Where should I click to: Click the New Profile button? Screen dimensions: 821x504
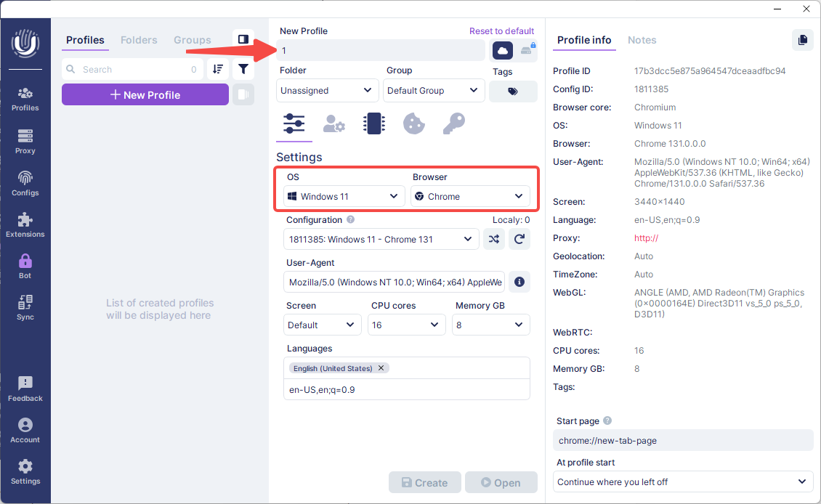pyautogui.click(x=145, y=94)
